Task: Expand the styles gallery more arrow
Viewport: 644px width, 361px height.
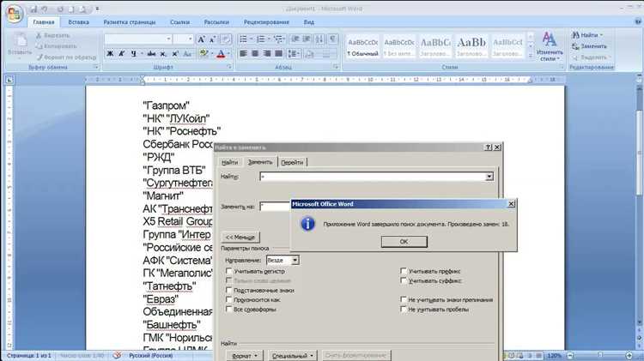Action: [531, 56]
